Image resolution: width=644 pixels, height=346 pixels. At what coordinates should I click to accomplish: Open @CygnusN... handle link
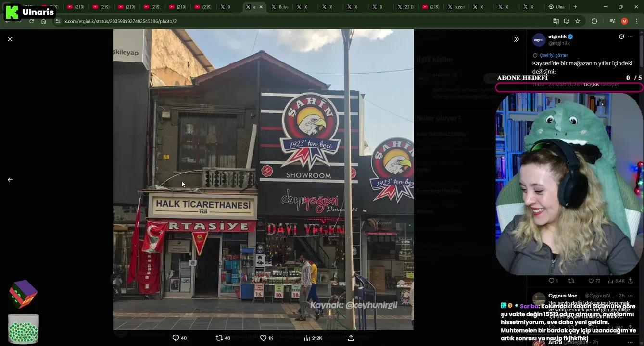(x=599, y=296)
